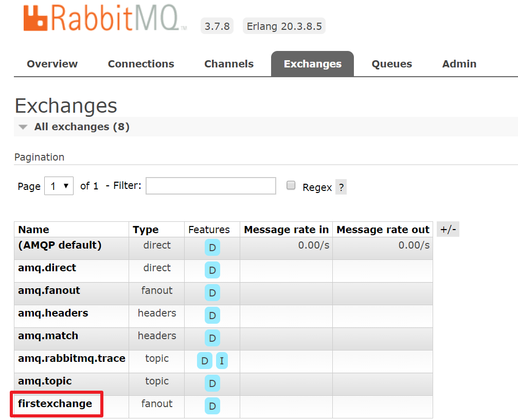Image resolution: width=518 pixels, height=420 pixels.
Task: Collapse the All exchanges section
Action: (x=82, y=127)
